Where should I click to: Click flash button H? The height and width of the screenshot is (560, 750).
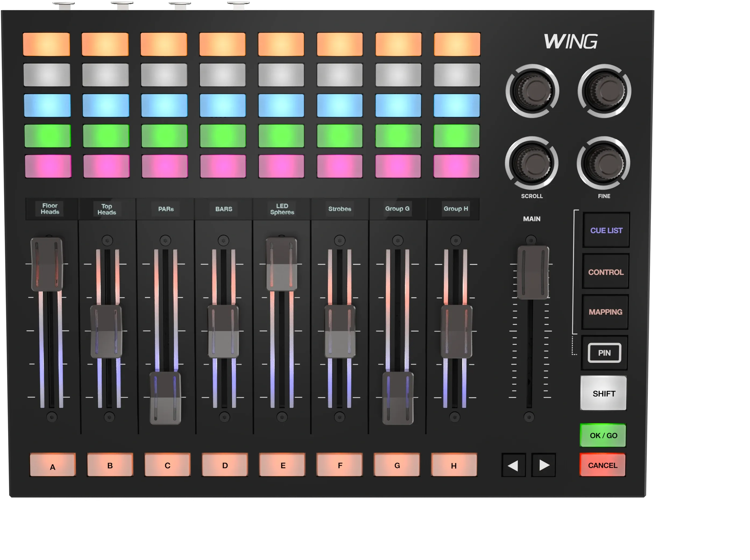(454, 465)
